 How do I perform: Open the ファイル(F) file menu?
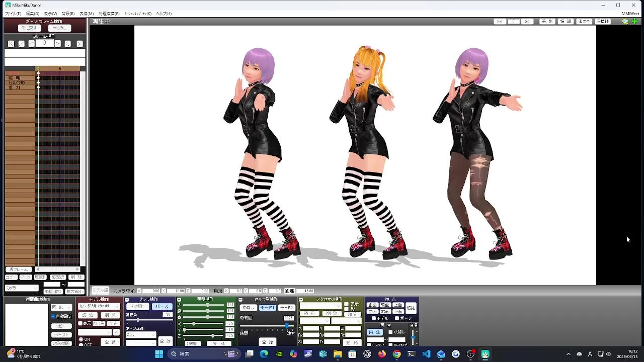[13, 14]
